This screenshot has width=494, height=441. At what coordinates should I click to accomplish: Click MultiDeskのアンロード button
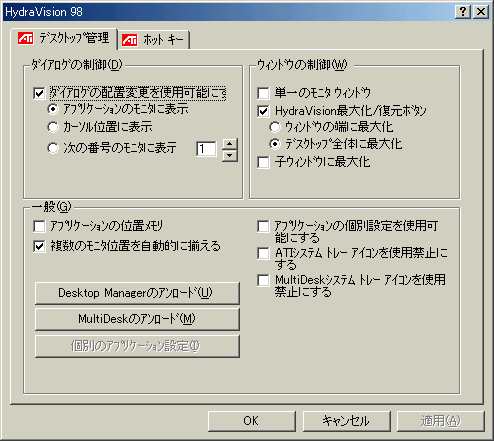(x=137, y=319)
